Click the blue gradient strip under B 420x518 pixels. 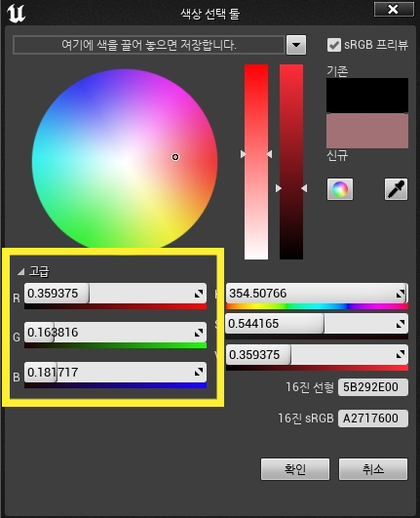tap(115, 385)
